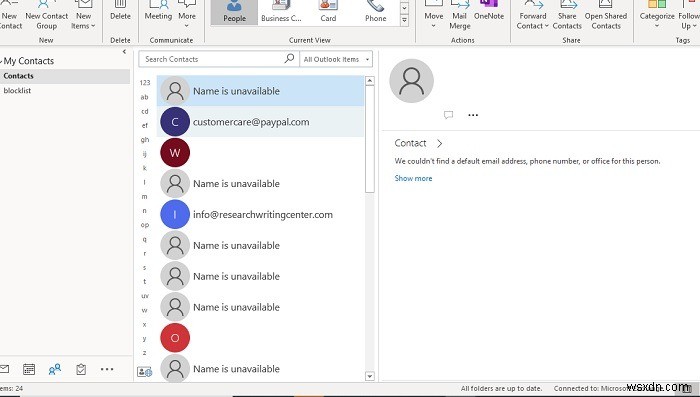Viewport: 700px width, 397px height.
Task: Select info@researchwritingcenter.com contact
Action: click(x=260, y=214)
